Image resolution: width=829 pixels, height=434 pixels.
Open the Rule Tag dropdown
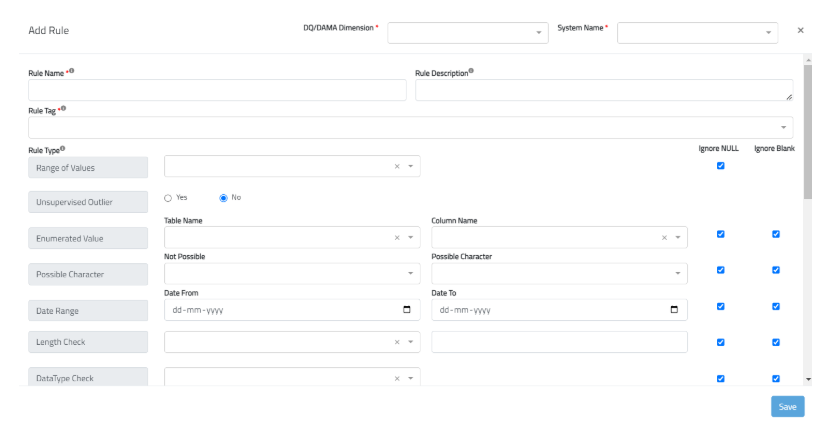(411, 128)
